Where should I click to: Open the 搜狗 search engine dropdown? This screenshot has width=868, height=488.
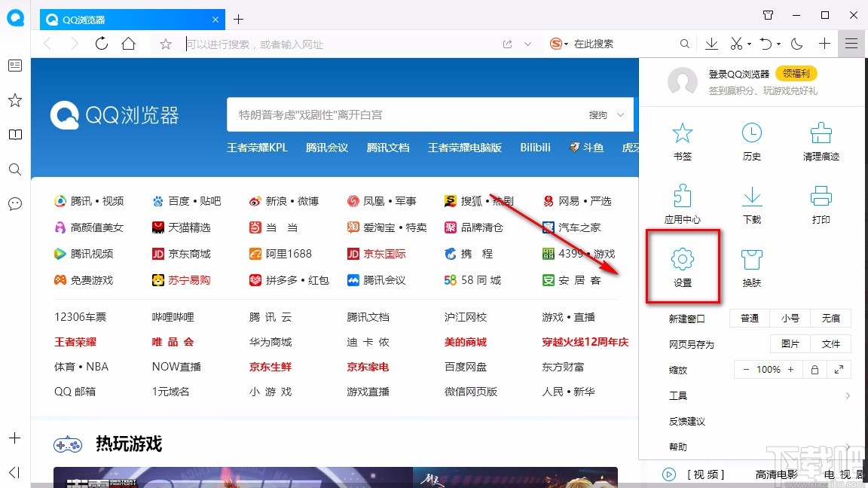[x=555, y=44]
